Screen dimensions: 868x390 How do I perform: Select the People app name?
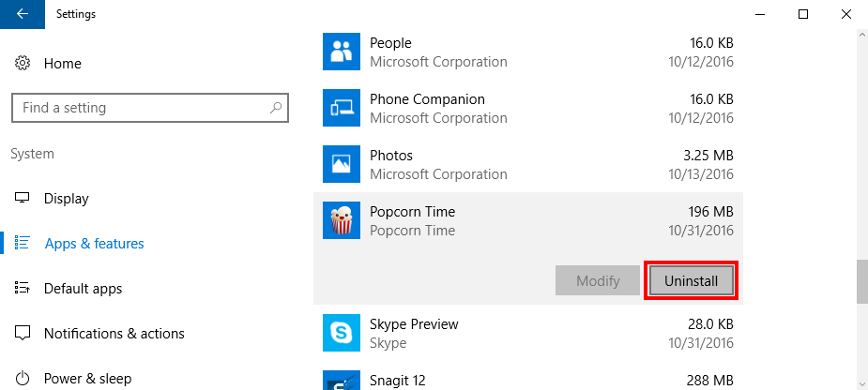390,42
